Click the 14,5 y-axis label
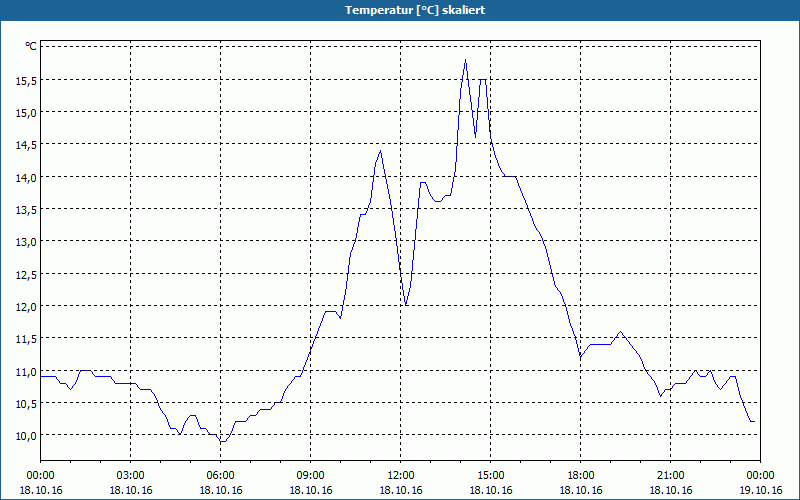This screenshot has width=800, height=500. 27,145
